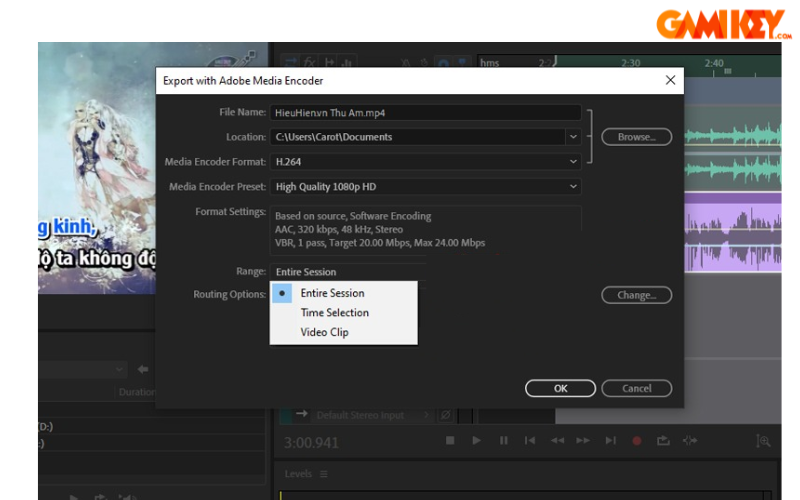800x500 pixels.
Task: Click the Change... button
Action: [x=636, y=295]
